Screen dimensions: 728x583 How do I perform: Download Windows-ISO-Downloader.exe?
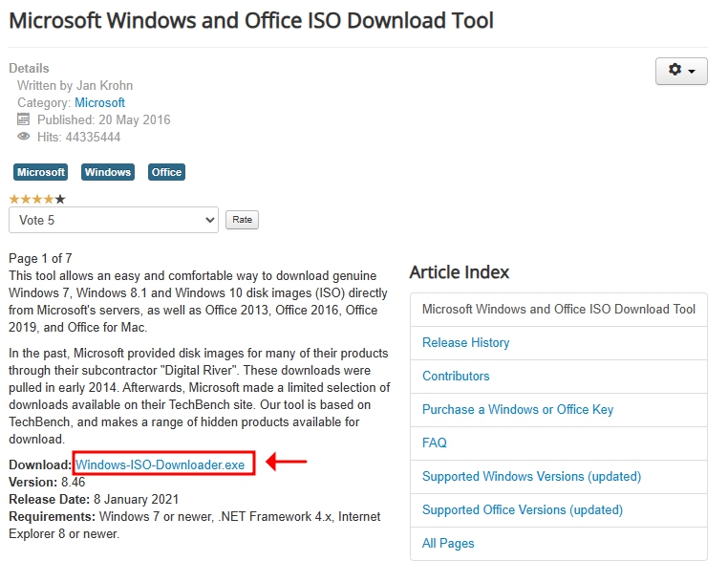point(161,464)
